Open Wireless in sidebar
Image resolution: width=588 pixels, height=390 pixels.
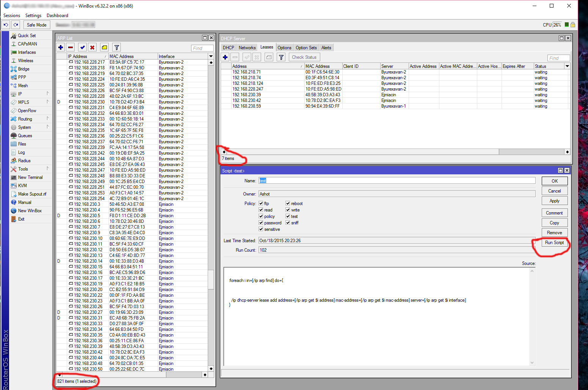(25, 61)
